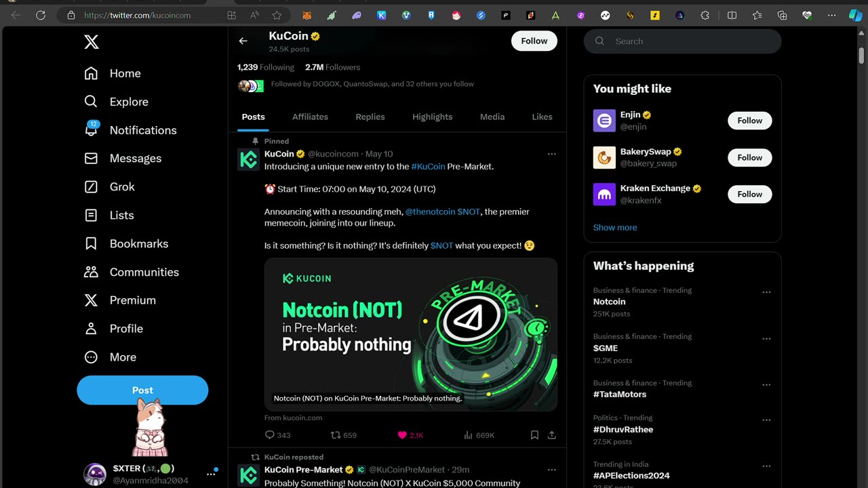The height and width of the screenshot is (488, 868).
Task: Open account menu dots beside $XTER
Action: coord(211,474)
